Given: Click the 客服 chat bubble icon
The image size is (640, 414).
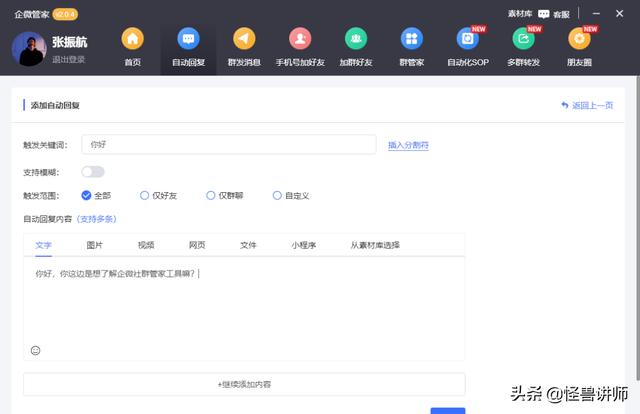Looking at the screenshot, I should (x=544, y=14).
